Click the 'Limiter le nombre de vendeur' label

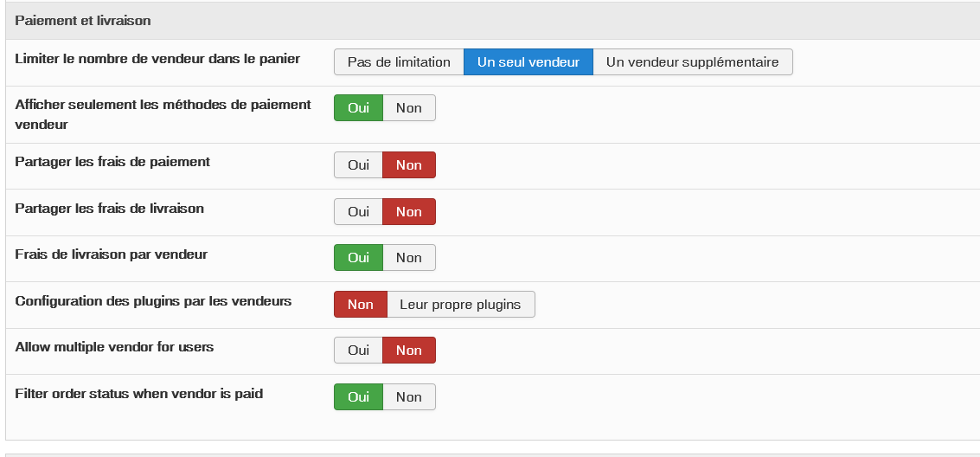[x=157, y=59]
